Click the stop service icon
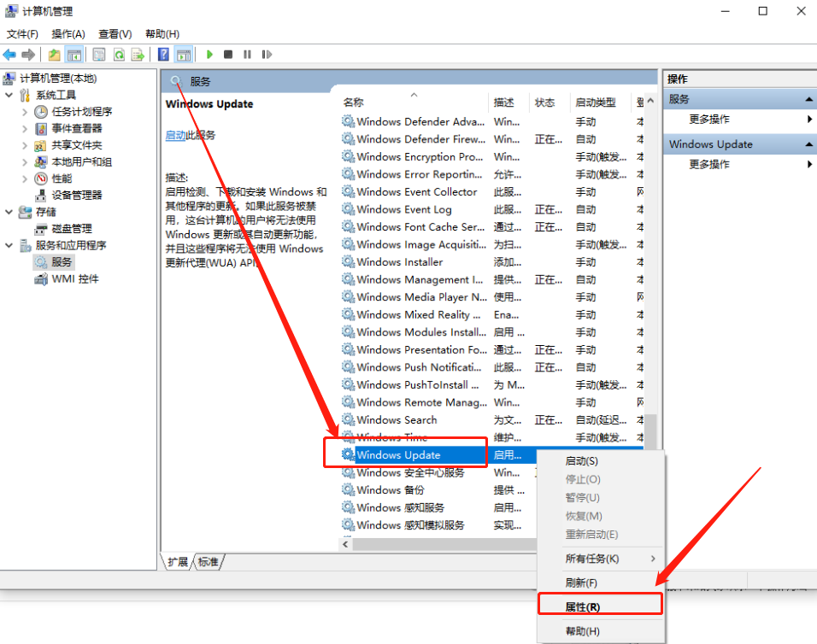 tap(228, 54)
